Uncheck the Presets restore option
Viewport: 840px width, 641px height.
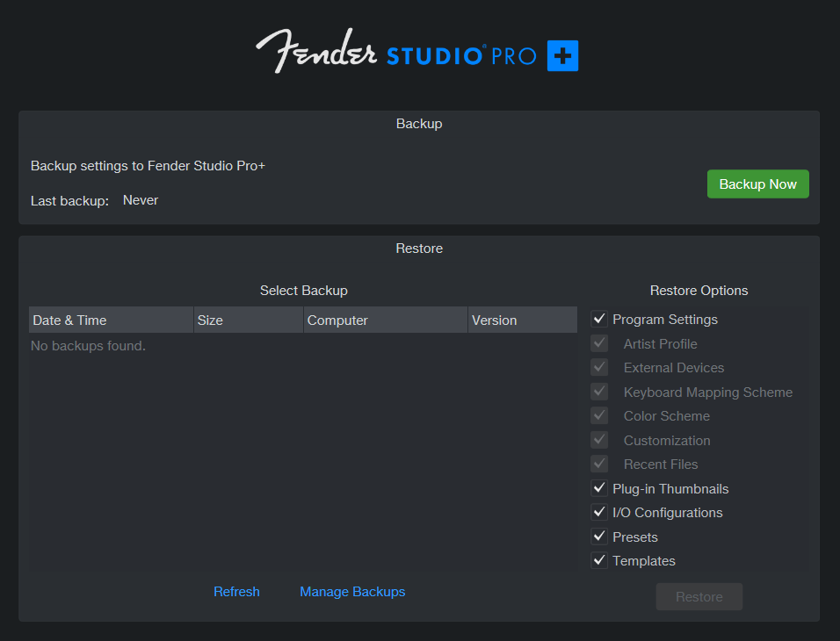click(599, 537)
